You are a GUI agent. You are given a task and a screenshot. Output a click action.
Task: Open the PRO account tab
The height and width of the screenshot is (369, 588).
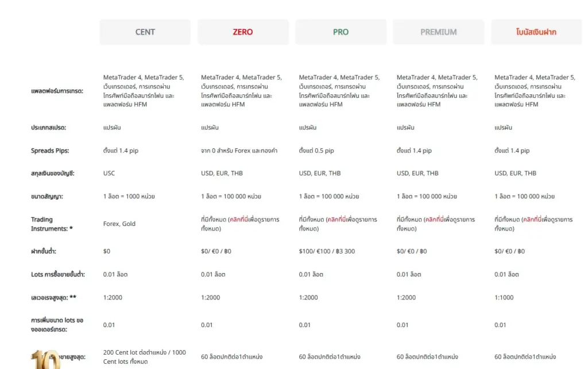click(x=341, y=32)
